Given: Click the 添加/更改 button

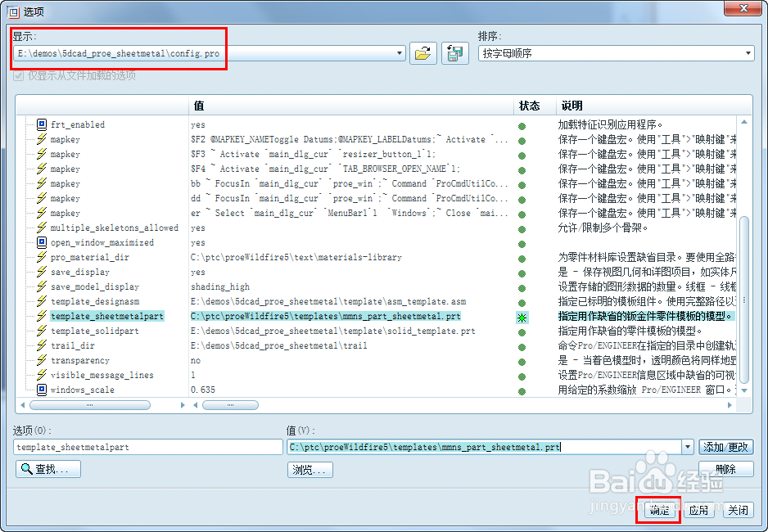Looking at the screenshot, I should 726,446.
